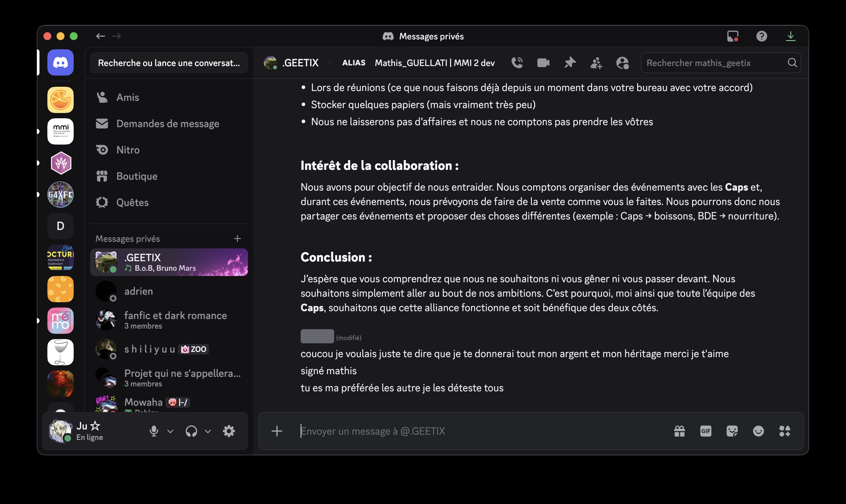Open user settings gear
This screenshot has width=846, height=504.
pyautogui.click(x=229, y=431)
